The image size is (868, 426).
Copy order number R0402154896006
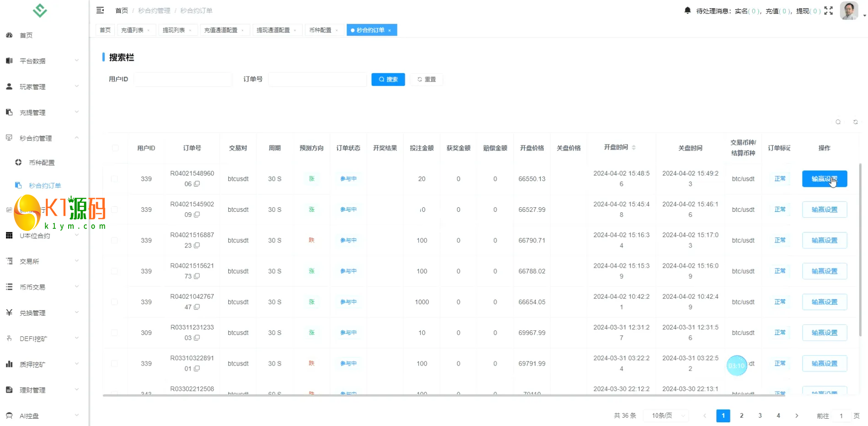pos(197,184)
